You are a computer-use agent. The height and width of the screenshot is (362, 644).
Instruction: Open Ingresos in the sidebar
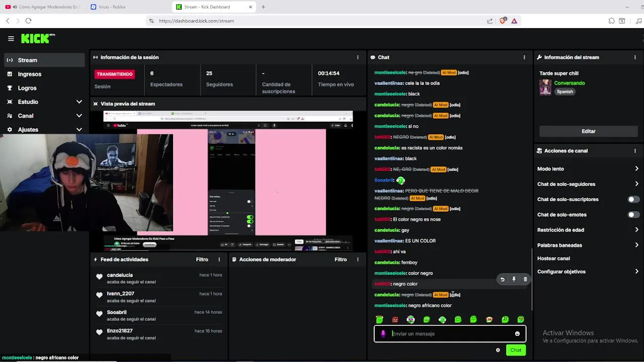pyautogui.click(x=44, y=74)
